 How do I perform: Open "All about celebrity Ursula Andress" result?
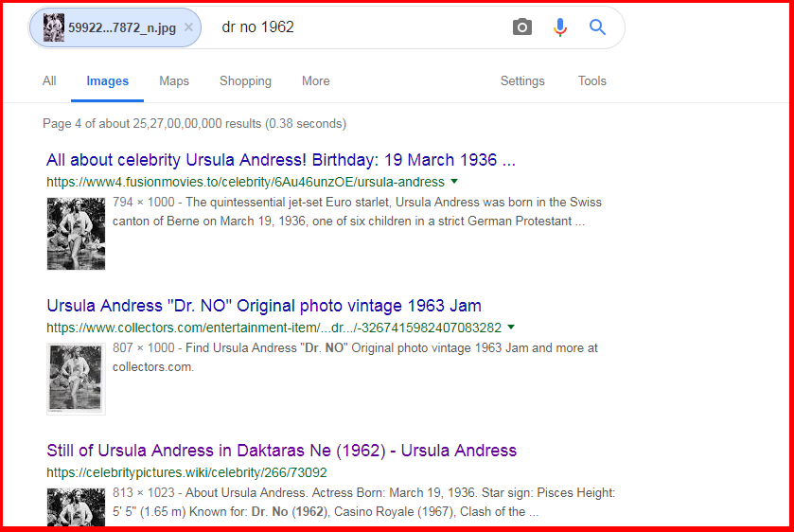[280, 160]
